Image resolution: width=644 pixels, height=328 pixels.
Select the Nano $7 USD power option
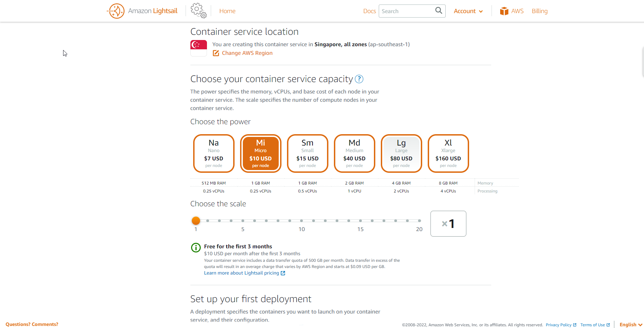214,153
